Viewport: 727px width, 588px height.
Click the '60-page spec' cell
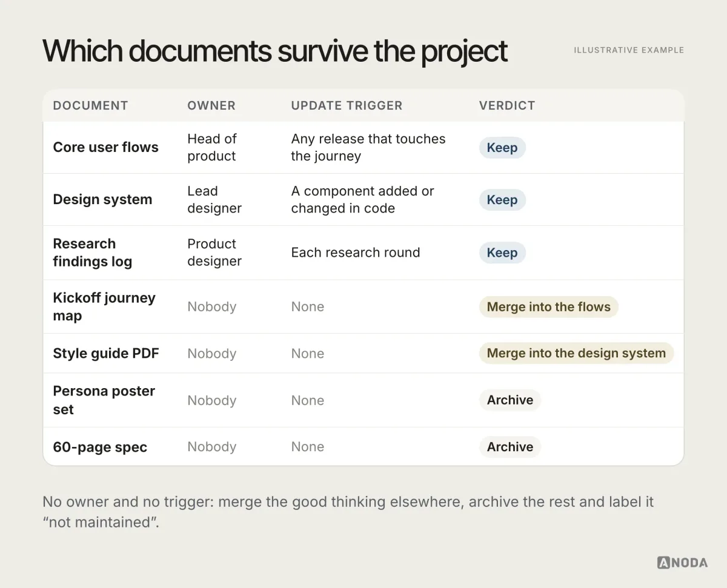coord(100,448)
